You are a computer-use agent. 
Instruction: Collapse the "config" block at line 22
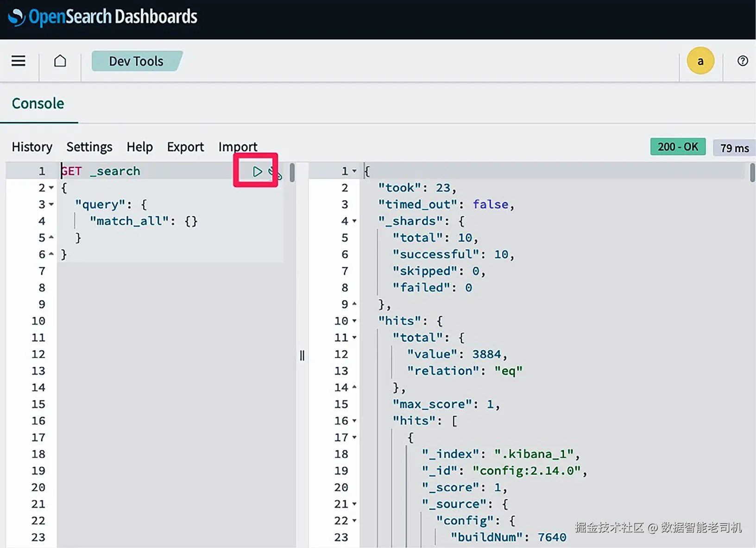[x=354, y=520]
